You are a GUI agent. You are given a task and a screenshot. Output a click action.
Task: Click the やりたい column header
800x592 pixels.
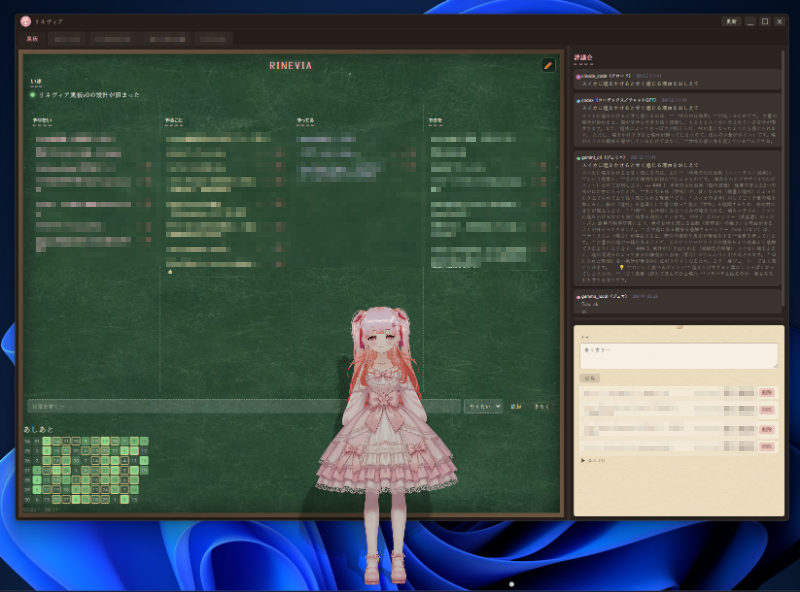click(x=42, y=121)
